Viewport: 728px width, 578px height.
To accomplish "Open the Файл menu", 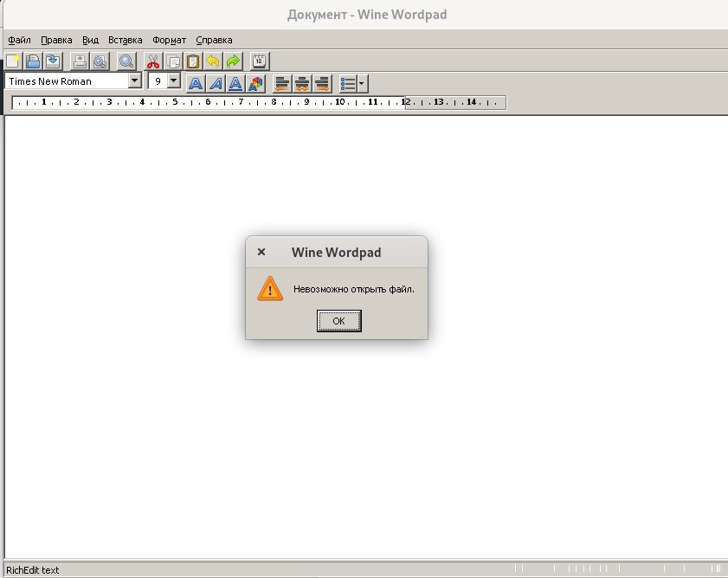I will pyautogui.click(x=20, y=40).
